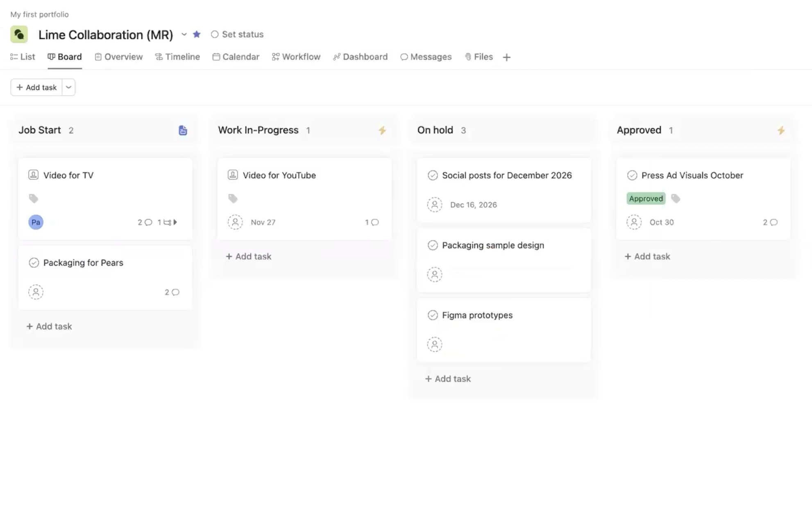Switch to the Timeline tab
812x525 pixels.
coord(177,57)
